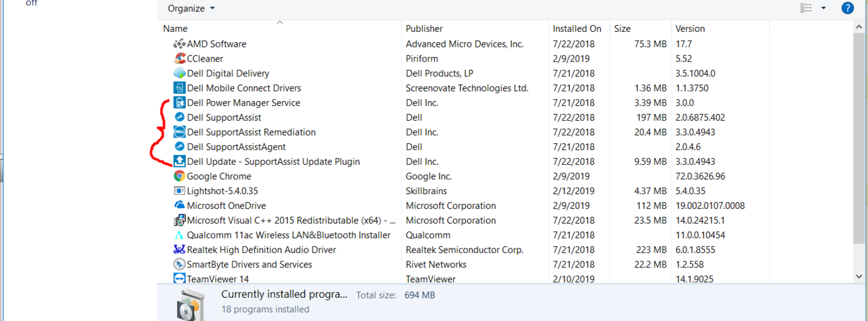
Task: Click the AMD Software icon
Action: [180, 44]
